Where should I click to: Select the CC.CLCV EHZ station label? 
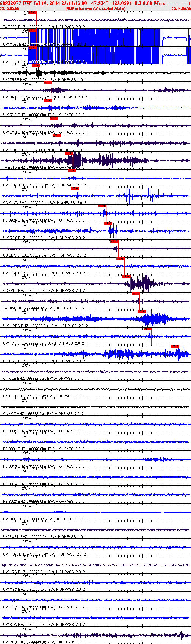click(x=15, y=203)
